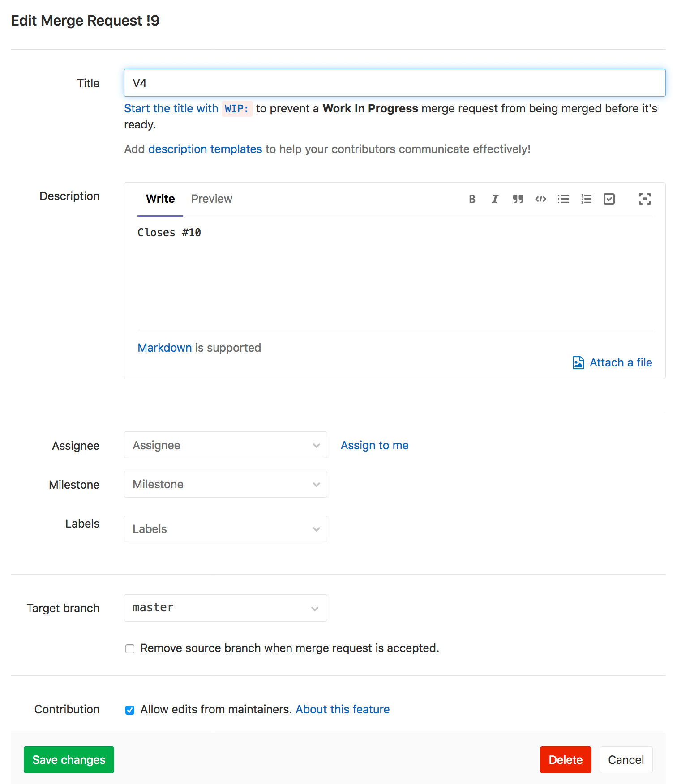Expand the Milestone dropdown
The image size is (677, 784).
point(225,484)
